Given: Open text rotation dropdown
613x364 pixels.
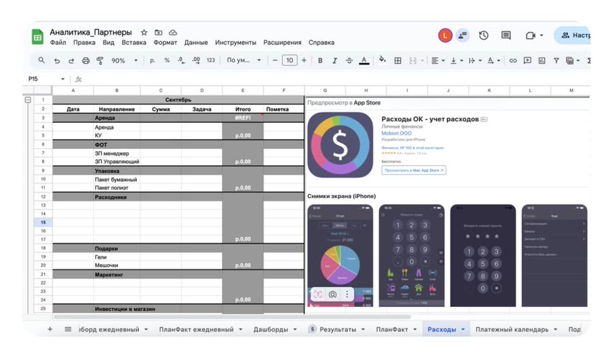Looking at the screenshot, I should pos(493,61).
